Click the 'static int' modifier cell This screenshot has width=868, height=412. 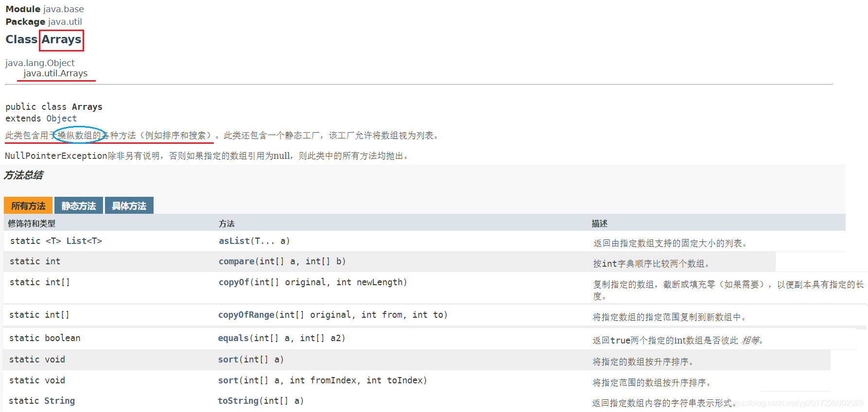pos(35,261)
